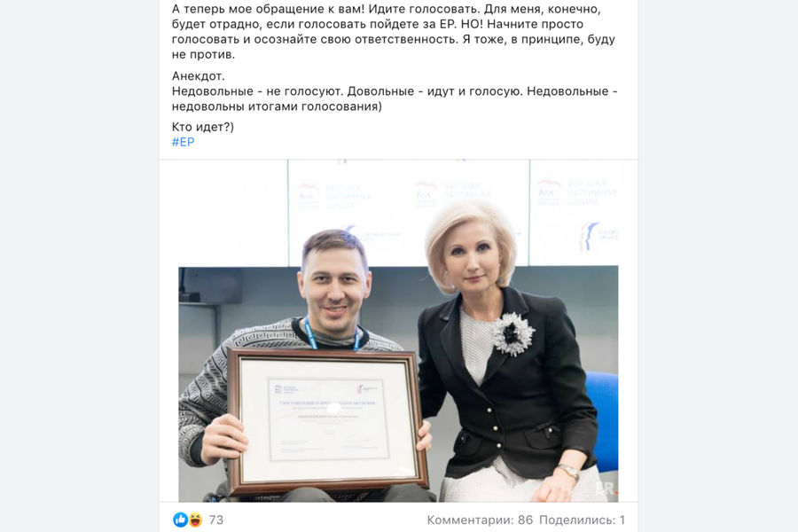Click the ER watermark in photo corner
Screen dimensions: 798x532
[x=606, y=489]
